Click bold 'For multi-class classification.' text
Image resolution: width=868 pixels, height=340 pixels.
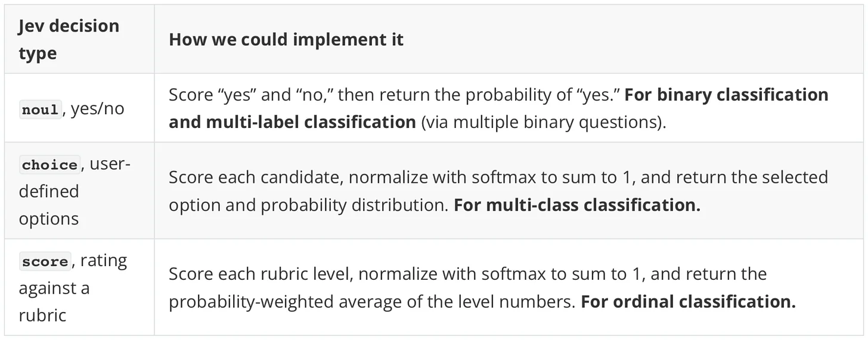pyautogui.click(x=577, y=205)
